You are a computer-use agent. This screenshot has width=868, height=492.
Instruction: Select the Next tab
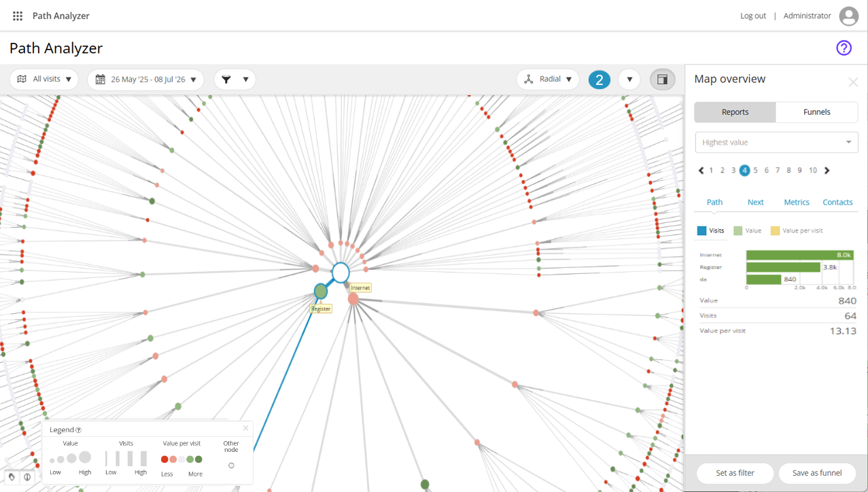coord(755,203)
